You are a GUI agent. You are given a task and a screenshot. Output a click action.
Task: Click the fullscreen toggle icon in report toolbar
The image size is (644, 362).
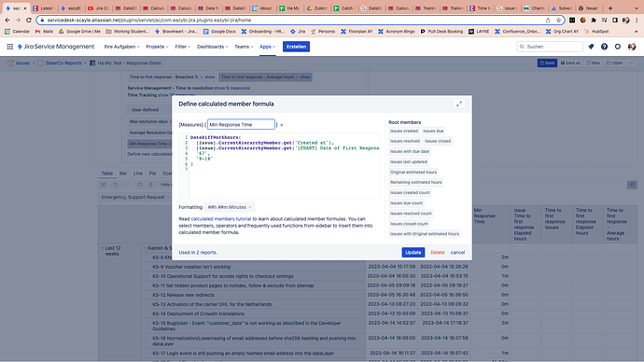click(x=104, y=185)
